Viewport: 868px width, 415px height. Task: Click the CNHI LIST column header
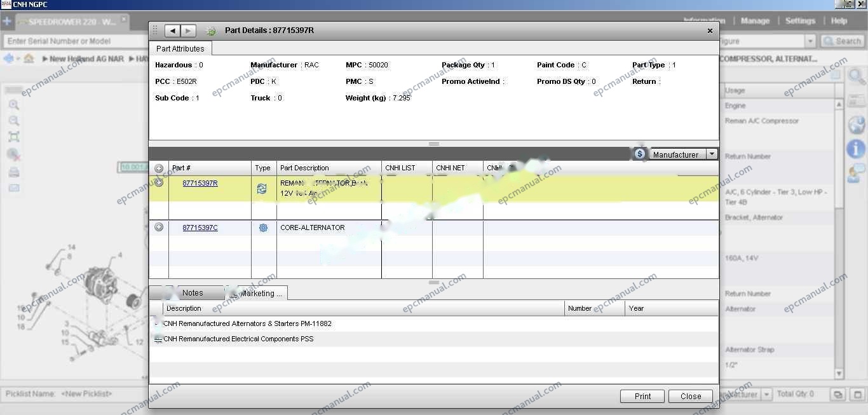pos(407,168)
